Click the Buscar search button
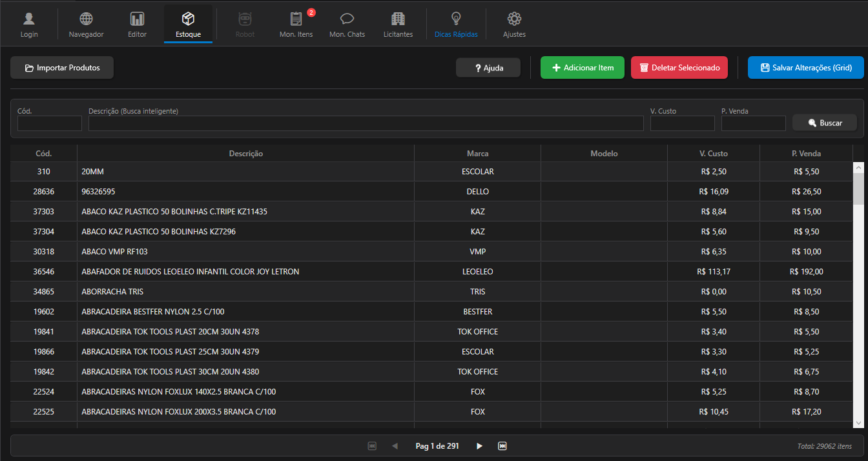This screenshot has width=868, height=461. click(x=824, y=123)
